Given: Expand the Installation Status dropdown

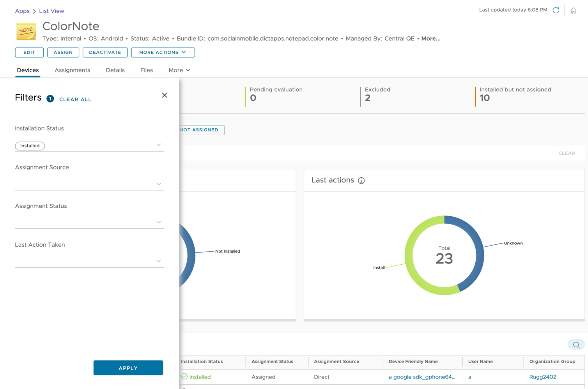Looking at the screenshot, I should click(x=159, y=145).
